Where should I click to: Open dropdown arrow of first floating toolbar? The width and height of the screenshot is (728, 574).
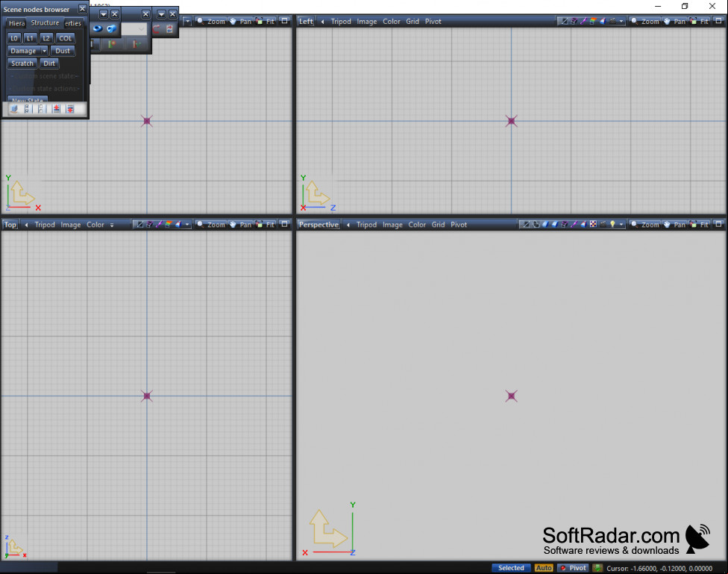(x=104, y=14)
